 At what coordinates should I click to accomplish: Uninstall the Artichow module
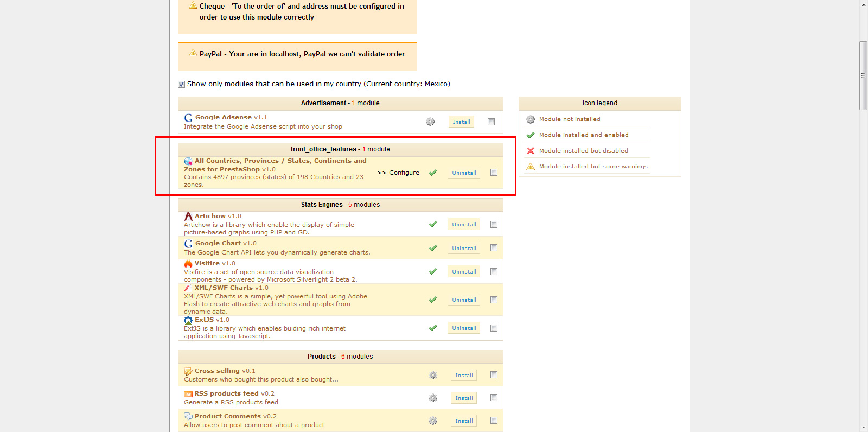464,224
